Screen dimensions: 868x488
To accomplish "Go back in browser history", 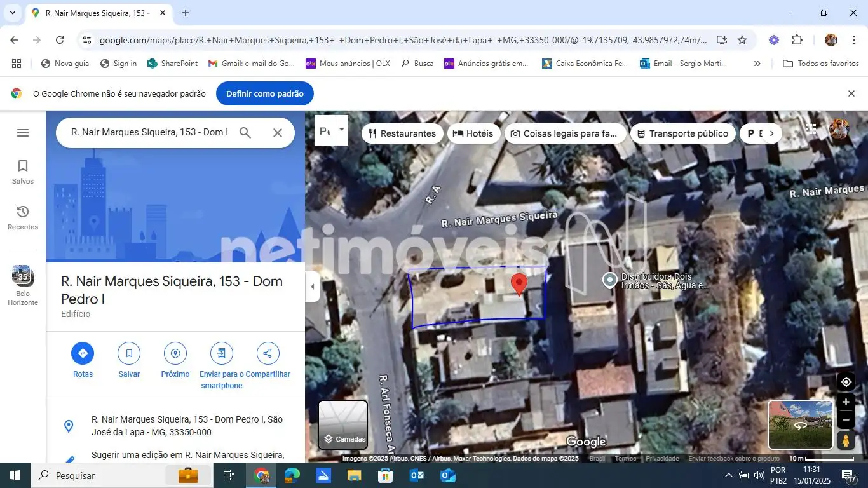I will point(14,40).
